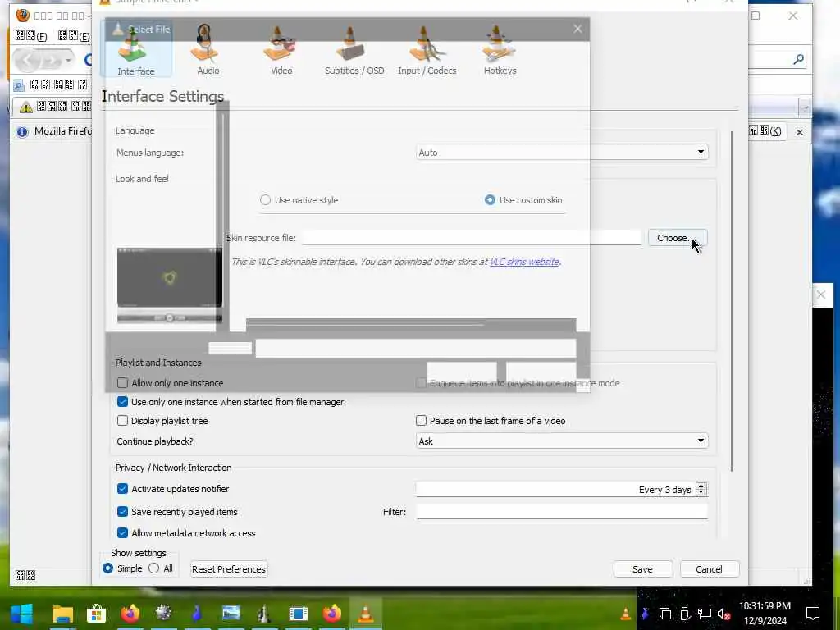Viewport: 840px width, 630px height.
Task: Close the Firefox notification bar with the X
Action: [800, 132]
